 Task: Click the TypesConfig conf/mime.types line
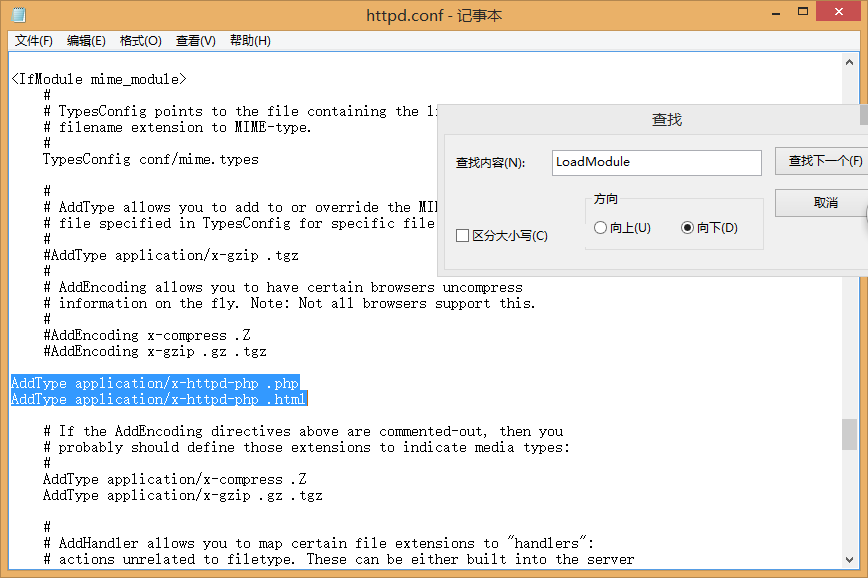[151, 159]
